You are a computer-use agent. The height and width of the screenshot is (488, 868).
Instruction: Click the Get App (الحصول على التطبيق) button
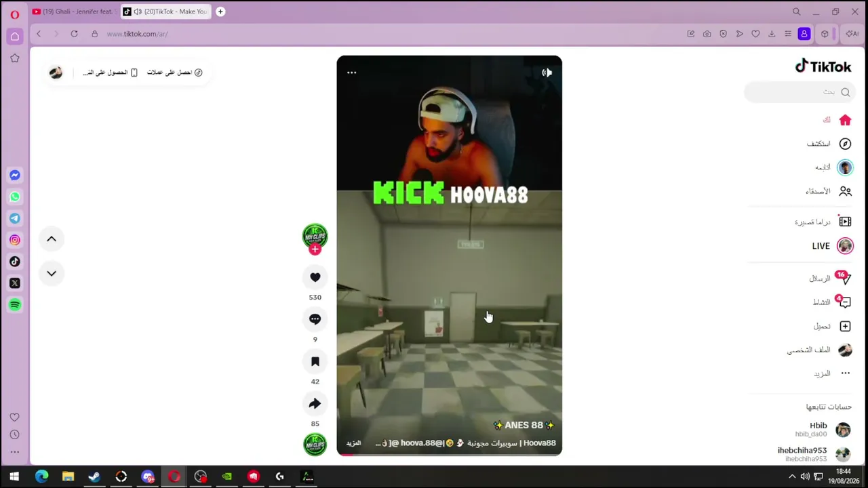tap(110, 73)
